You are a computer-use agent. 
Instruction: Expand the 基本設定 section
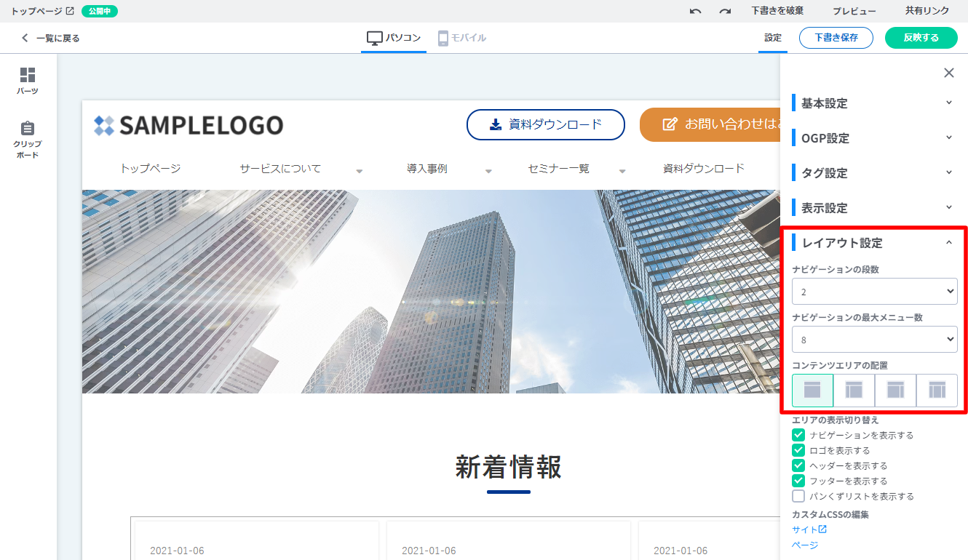point(873,103)
